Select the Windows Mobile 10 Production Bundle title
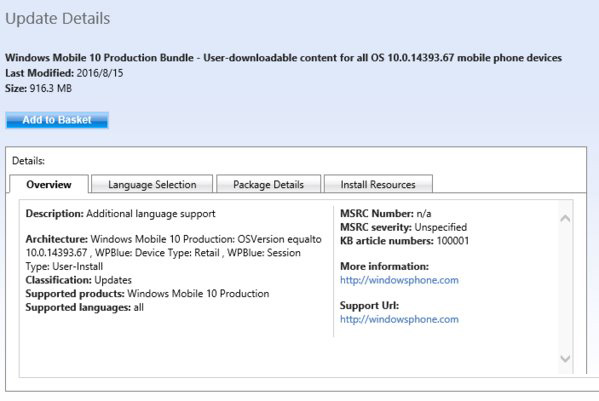The image size is (599, 401). pyautogui.click(x=283, y=58)
